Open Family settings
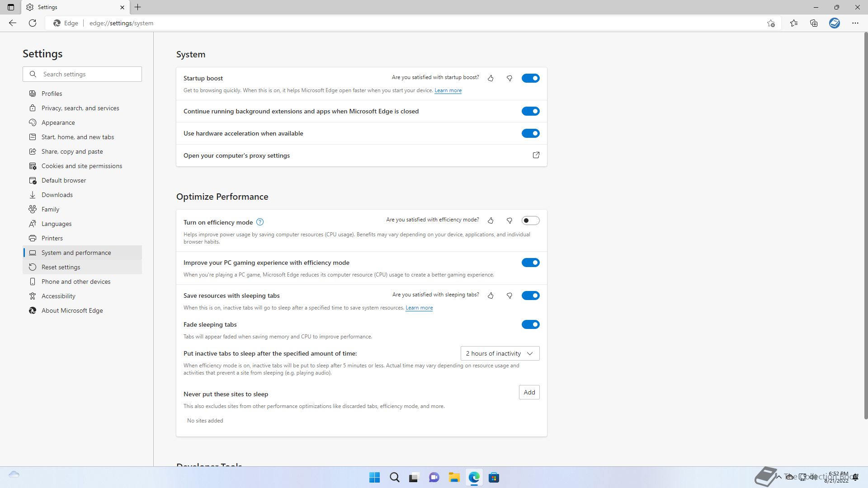Image resolution: width=868 pixels, height=488 pixels. (82, 209)
